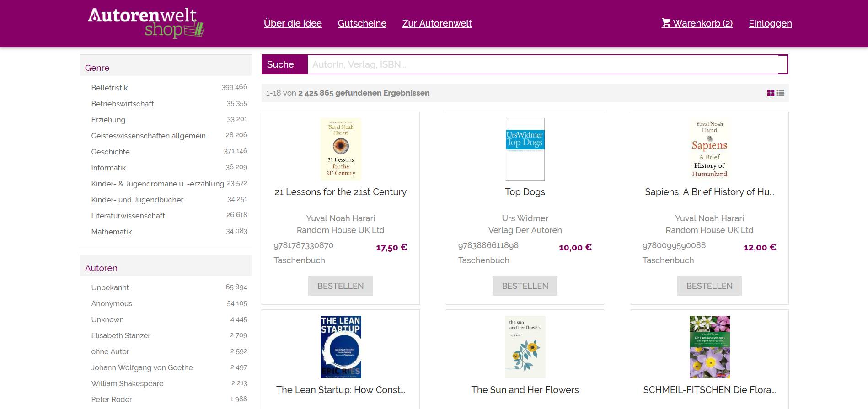Switch to grid view icon
This screenshot has width=868, height=409.
[x=771, y=93]
